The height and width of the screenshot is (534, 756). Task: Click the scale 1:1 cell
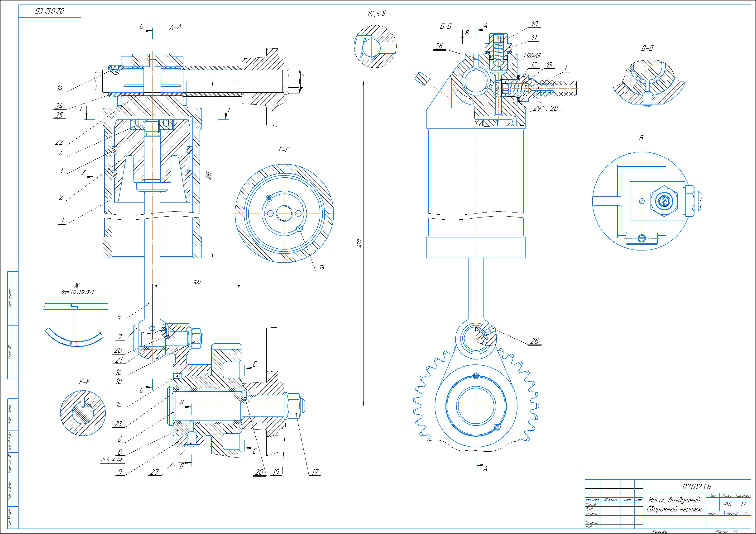(743, 504)
